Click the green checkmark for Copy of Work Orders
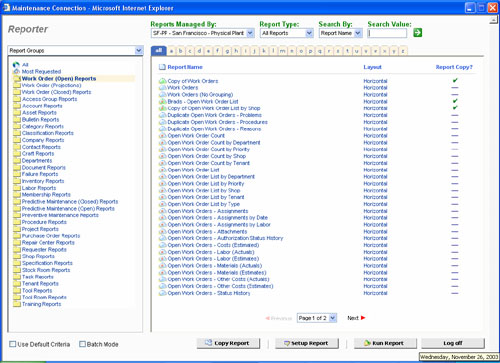500x363 pixels. [455, 80]
